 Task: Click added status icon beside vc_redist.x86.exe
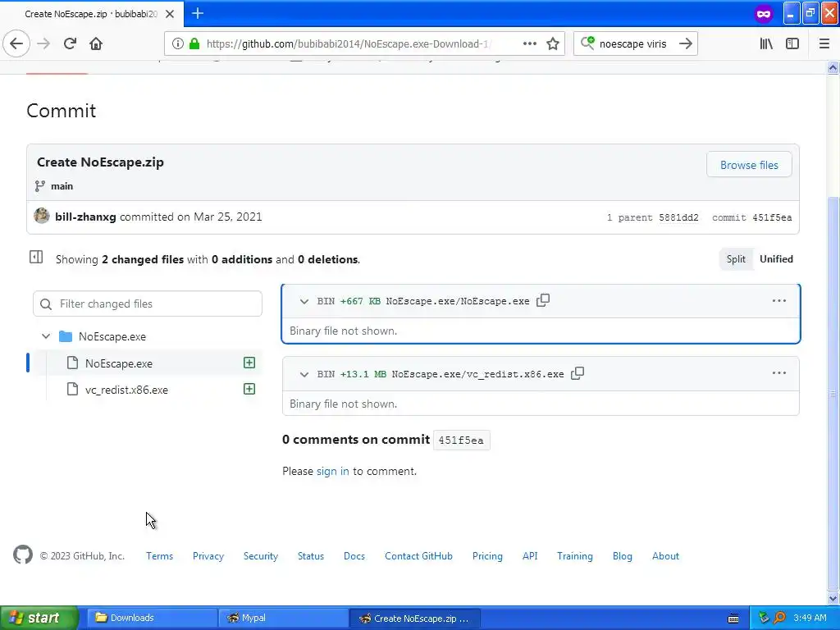tap(249, 389)
